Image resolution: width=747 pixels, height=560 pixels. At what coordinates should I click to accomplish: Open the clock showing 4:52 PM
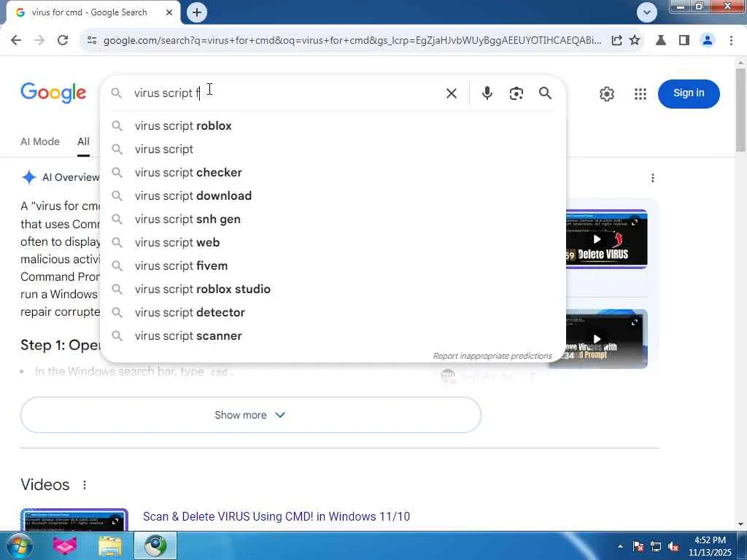coord(710,546)
